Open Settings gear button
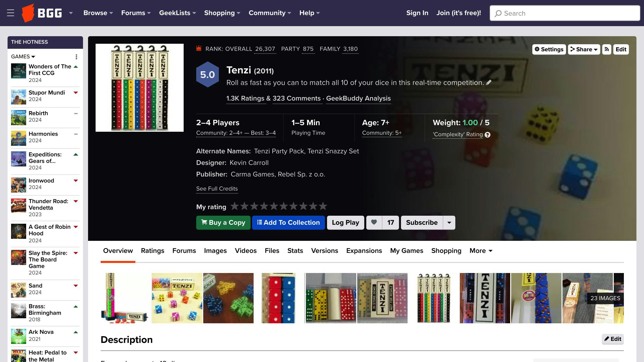The height and width of the screenshot is (362, 644). [549, 49]
